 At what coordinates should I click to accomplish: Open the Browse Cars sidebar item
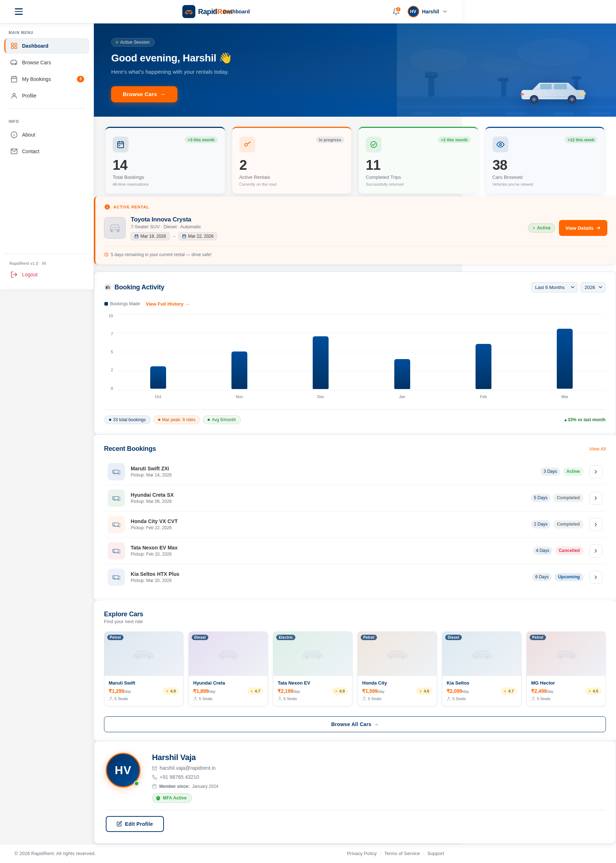pyautogui.click(x=36, y=62)
